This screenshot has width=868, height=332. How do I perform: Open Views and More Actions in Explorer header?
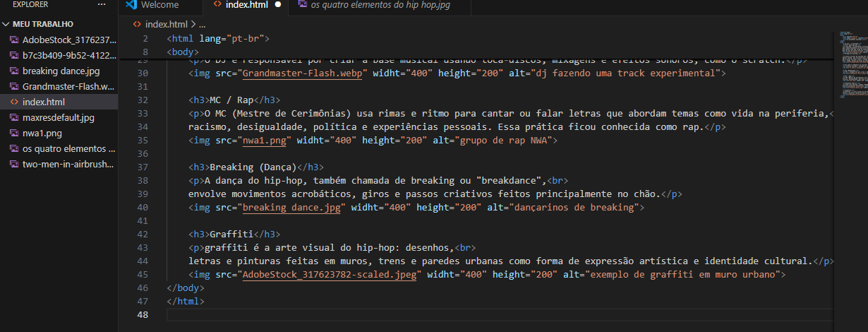pyautogui.click(x=102, y=5)
